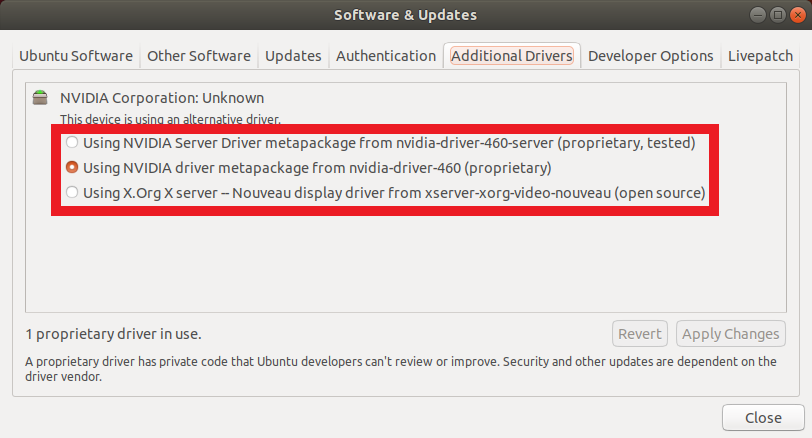Image resolution: width=812 pixels, height=438 pixels.
Task: Select the Additional Drivers tab
Action: pyautogui.click(x=511, y=56)
